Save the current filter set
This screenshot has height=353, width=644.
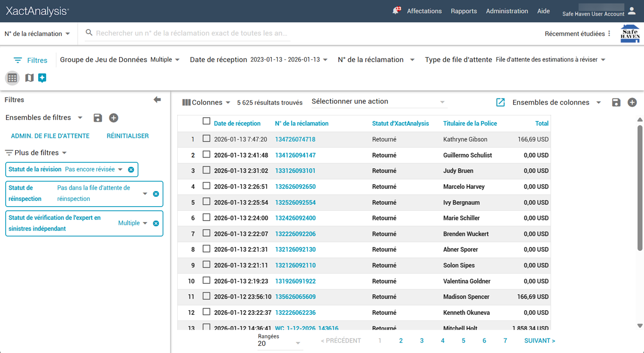tap(98, 118)
